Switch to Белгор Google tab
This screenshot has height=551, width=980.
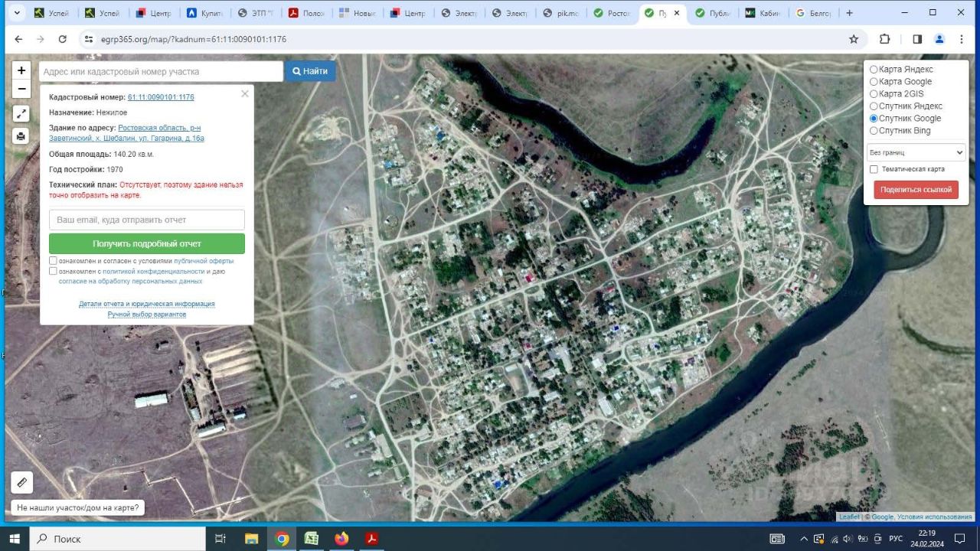813,13
